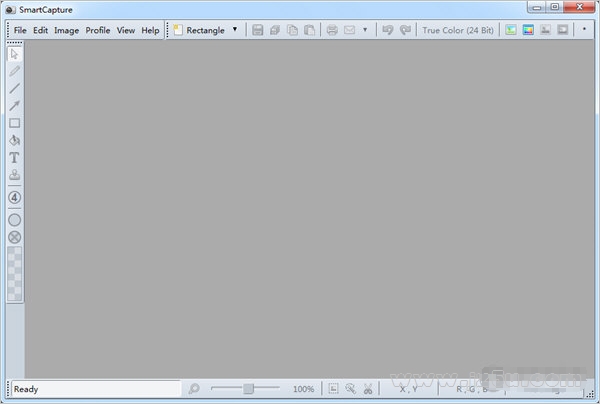Select the pencil drawing tool
This screenshot has width=600, height=404.
point(15,71)
